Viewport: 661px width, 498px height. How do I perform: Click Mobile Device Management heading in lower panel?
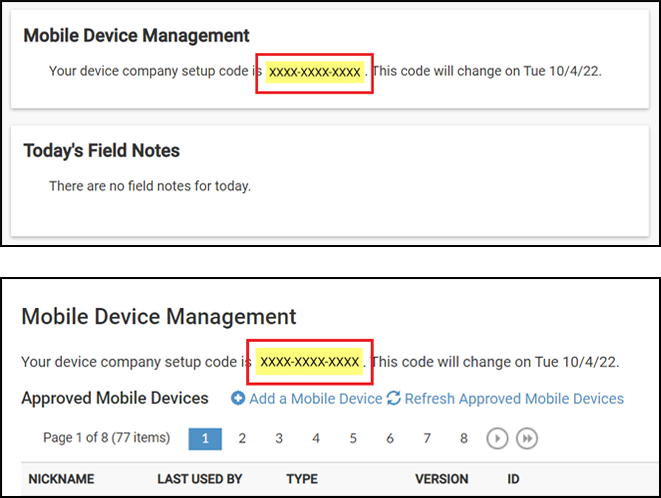(x=159, y=317)
